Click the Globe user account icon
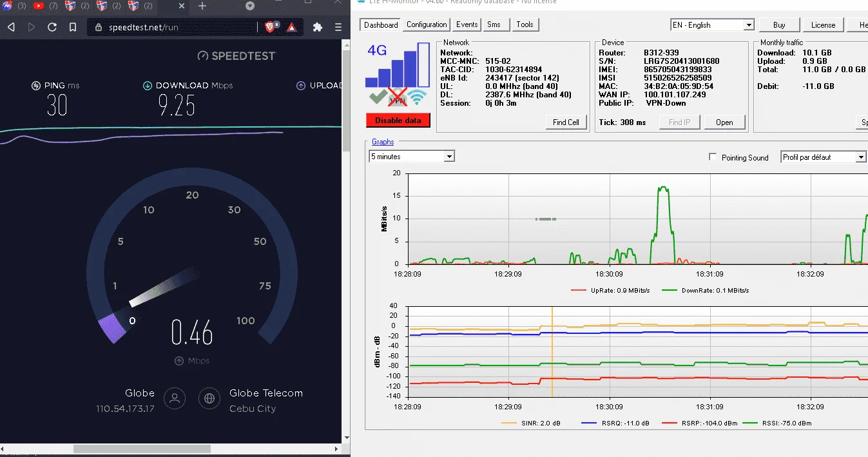Screen dimensions: 868x457 point(175,398)
